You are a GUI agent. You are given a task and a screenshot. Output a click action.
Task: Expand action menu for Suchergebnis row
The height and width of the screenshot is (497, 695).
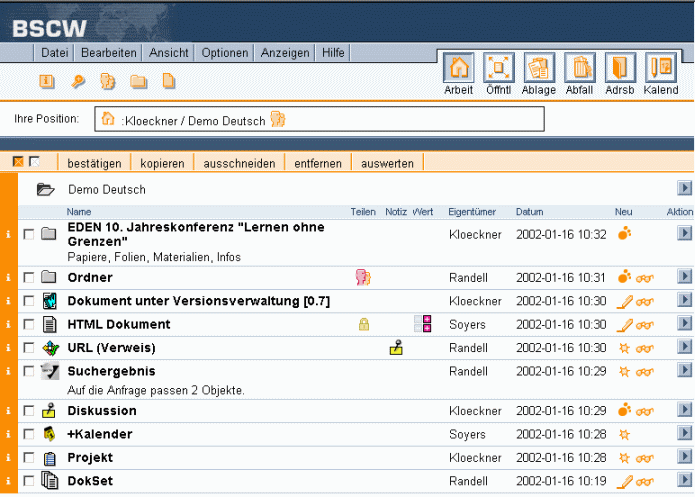point(684,371)
